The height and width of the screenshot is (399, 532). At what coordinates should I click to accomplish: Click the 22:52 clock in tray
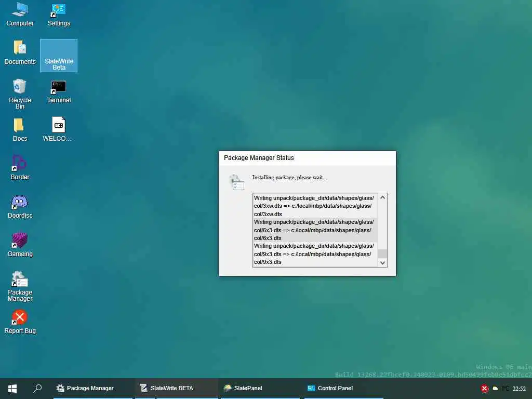pos(519,389)
